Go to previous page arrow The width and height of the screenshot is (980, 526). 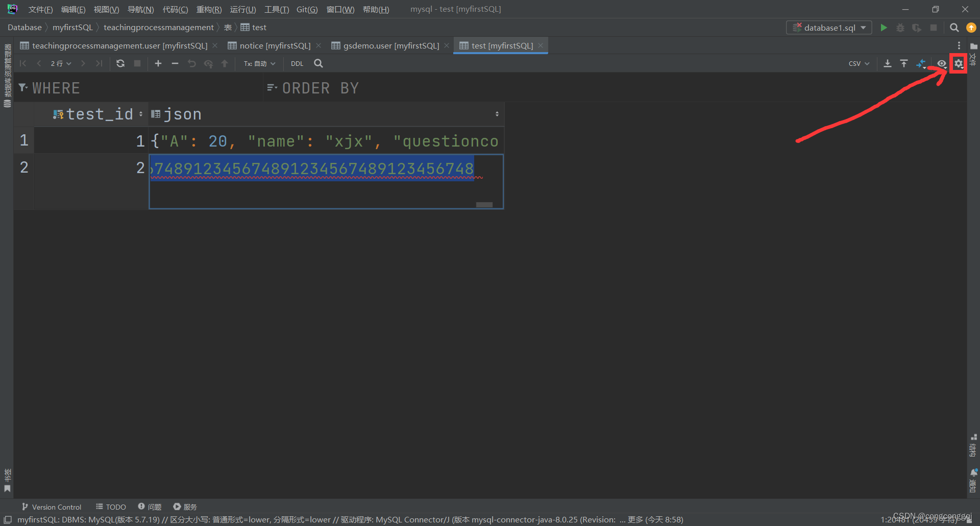(39, 63)
